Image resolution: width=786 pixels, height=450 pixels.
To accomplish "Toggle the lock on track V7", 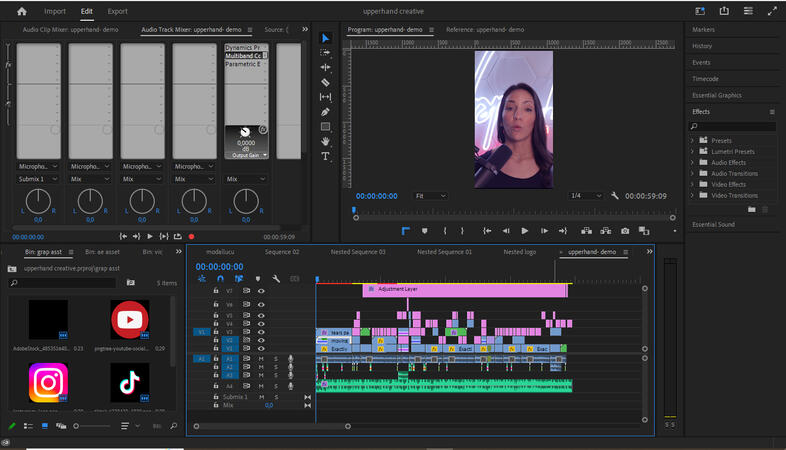I will coord(216,291).
